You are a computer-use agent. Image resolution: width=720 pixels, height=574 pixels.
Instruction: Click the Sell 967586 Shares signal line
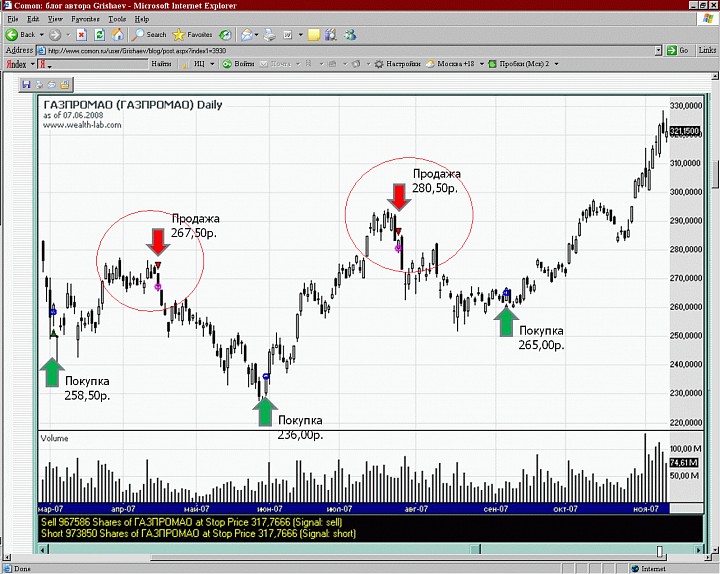[x=191, y=522]
